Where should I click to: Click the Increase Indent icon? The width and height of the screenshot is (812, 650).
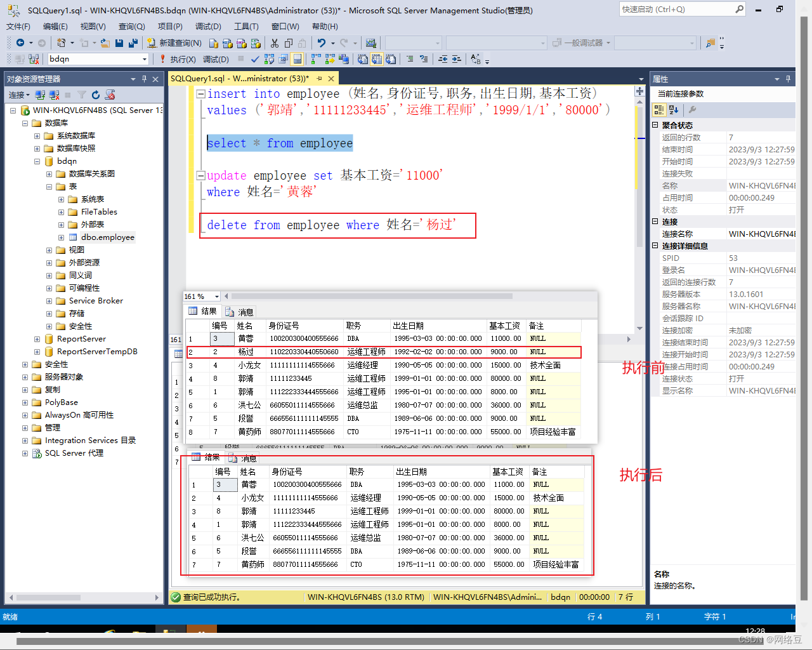click(x=457, y=59)
